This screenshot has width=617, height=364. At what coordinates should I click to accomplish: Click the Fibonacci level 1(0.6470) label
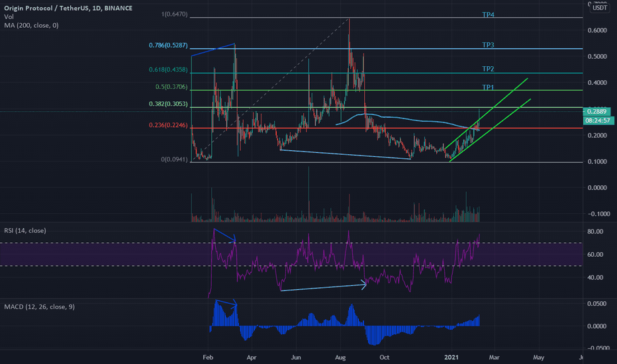pyautogui.click(x=174, y=14)
